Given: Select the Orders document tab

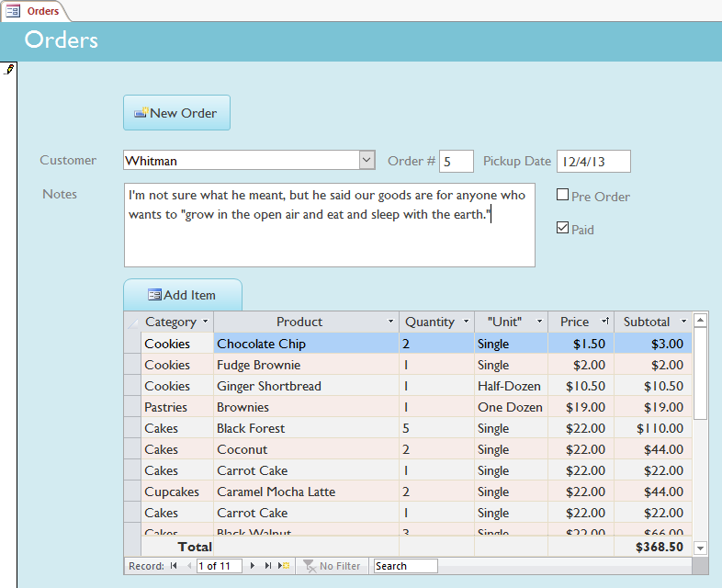Looking at the screenshot, I should point(35,11).
